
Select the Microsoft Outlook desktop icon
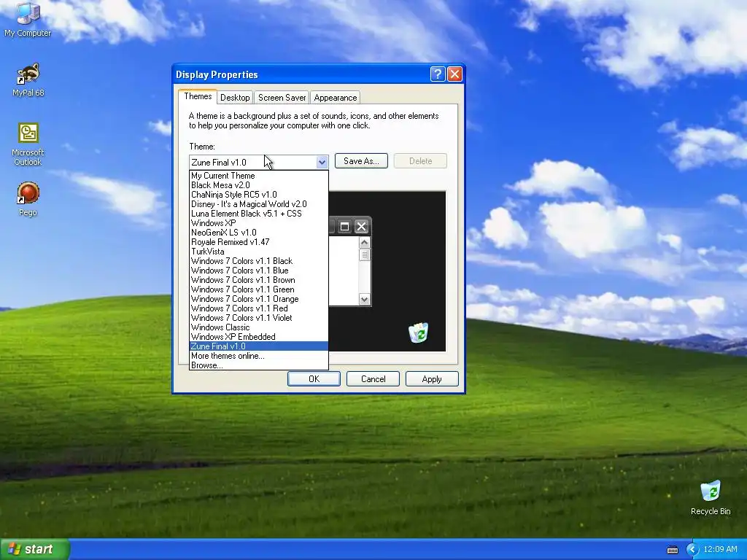[28, 144]
